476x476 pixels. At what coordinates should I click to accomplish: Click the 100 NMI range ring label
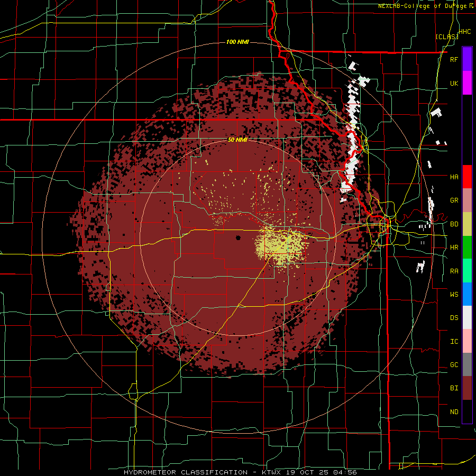tap(237, 42)
